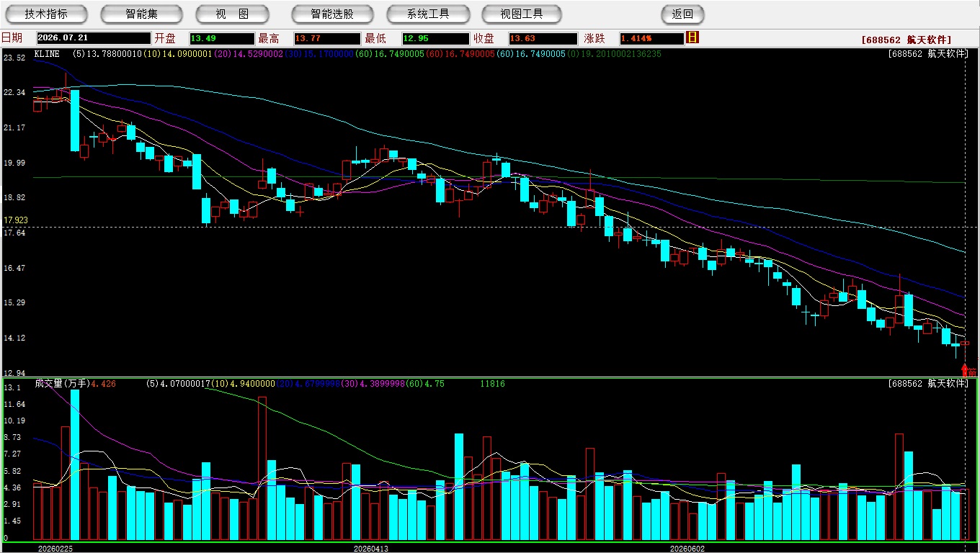
Task: Open the 技术指标 menu
Action: (46, 14)
